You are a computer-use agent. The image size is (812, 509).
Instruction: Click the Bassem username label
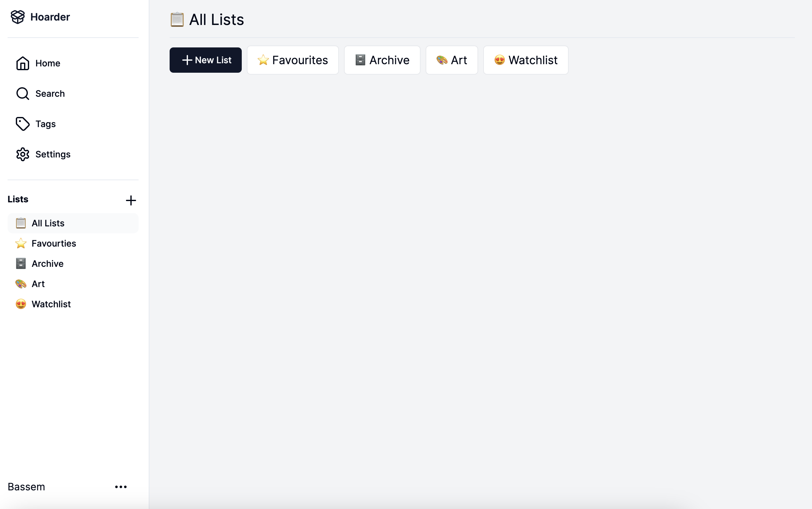(26, 487)
